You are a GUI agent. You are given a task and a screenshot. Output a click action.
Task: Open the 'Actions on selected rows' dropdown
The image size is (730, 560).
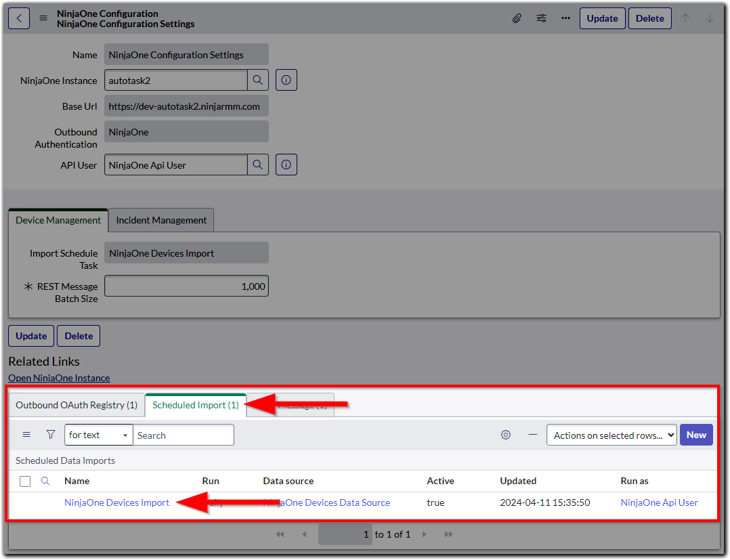(x=611, y=435)
